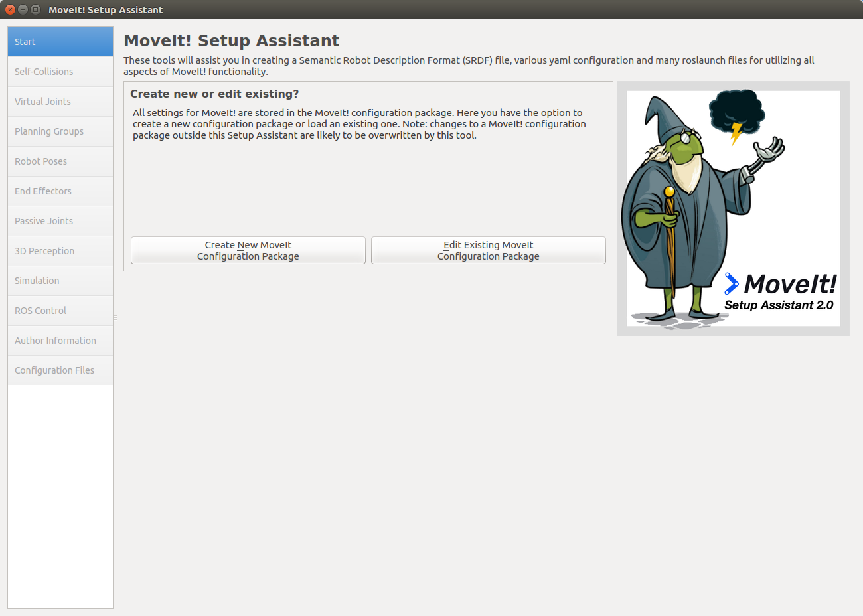The width and height of the screenshot is (863, 616).
Task: Open the Self-Collisions step
Action: [x=60, y=72]
